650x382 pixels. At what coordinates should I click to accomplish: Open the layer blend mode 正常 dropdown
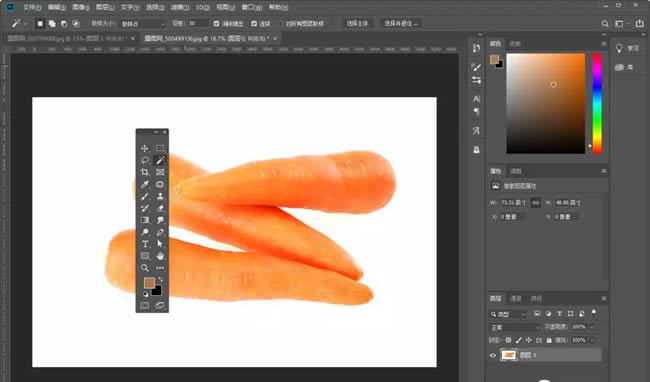[x=514, y=327]
